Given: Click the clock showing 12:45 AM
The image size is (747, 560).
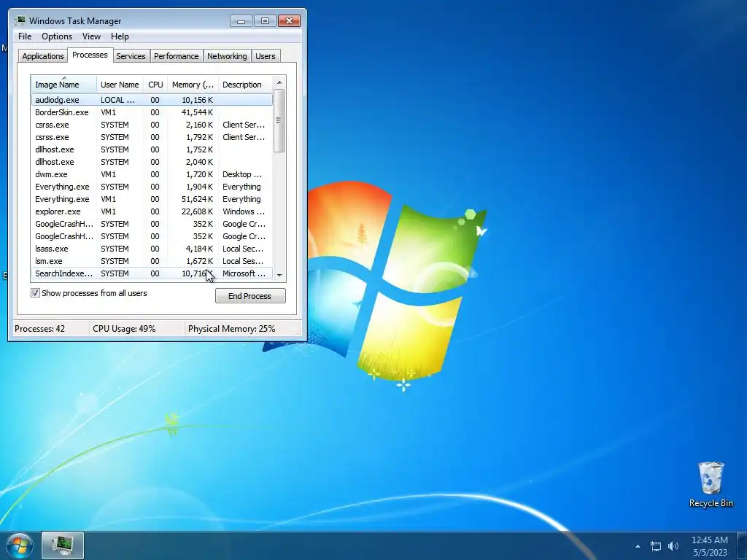Looking at the screenshot, I should [x=709, y=546].
